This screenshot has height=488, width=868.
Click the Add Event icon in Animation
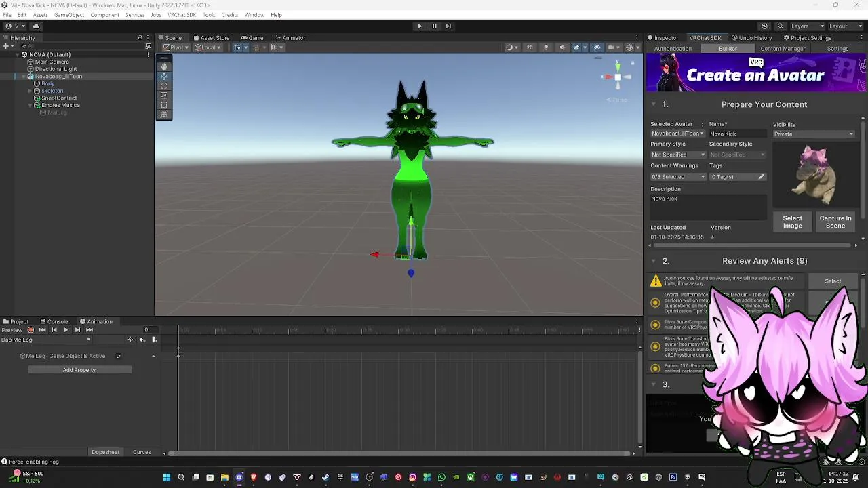[154, 340]
